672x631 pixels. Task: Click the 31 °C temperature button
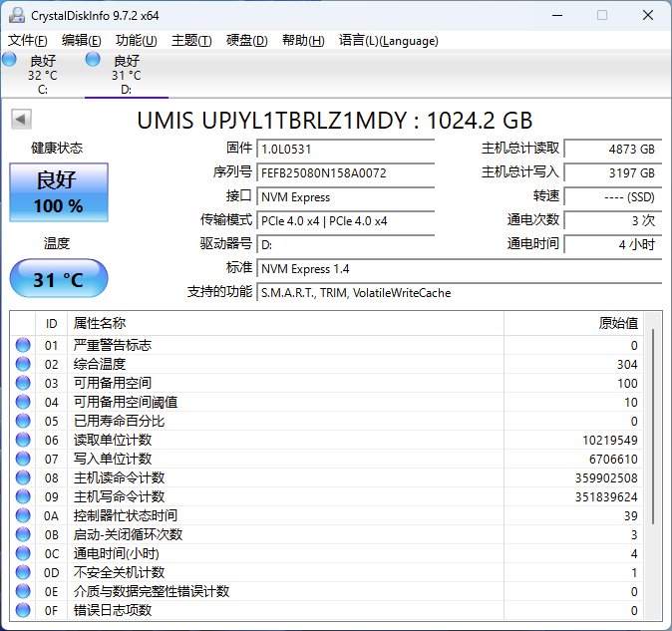pyautogui.click(x=59, y=279)
